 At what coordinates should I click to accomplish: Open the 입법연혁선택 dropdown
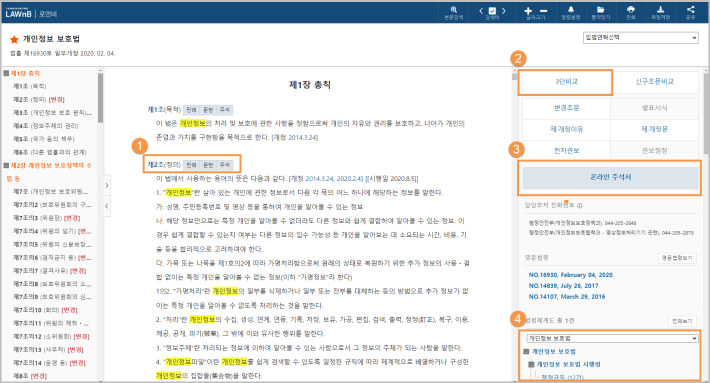click(640, 38)
